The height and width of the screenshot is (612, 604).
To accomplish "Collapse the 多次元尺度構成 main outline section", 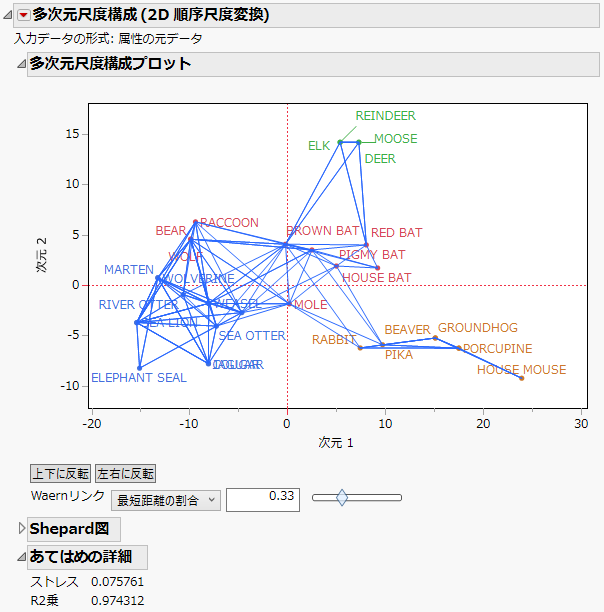I will pos(8,15).
